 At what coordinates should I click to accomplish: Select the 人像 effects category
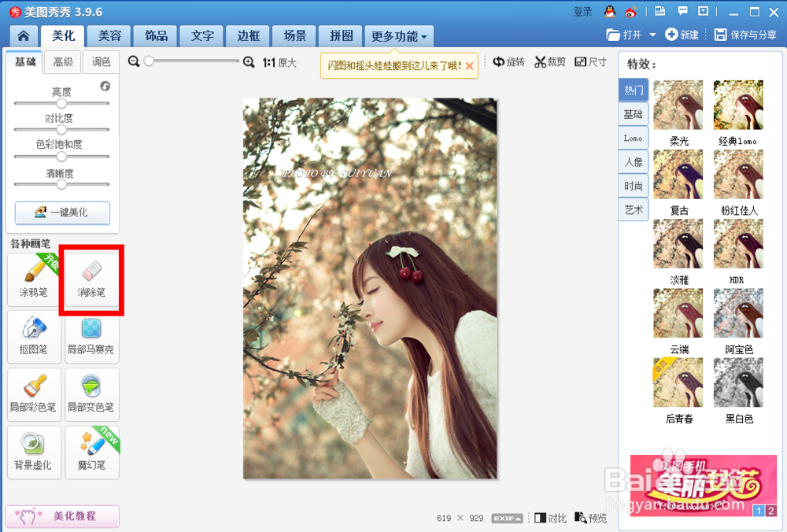click(634, 161)
